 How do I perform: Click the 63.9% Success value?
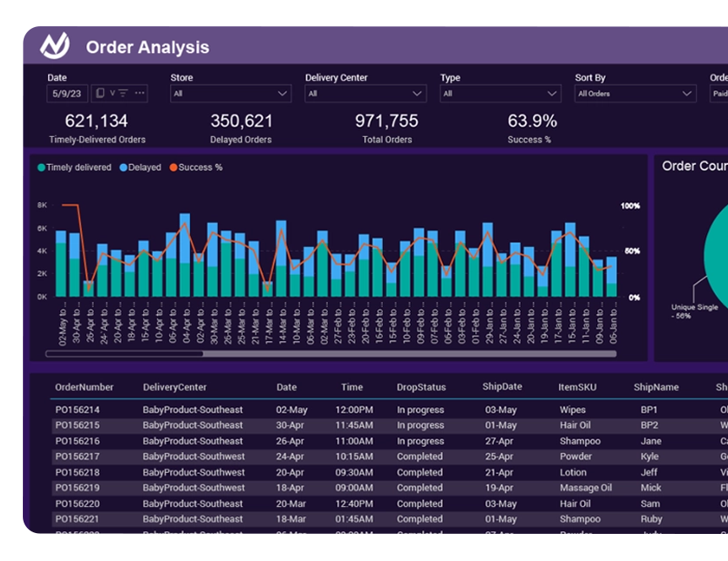532,121
